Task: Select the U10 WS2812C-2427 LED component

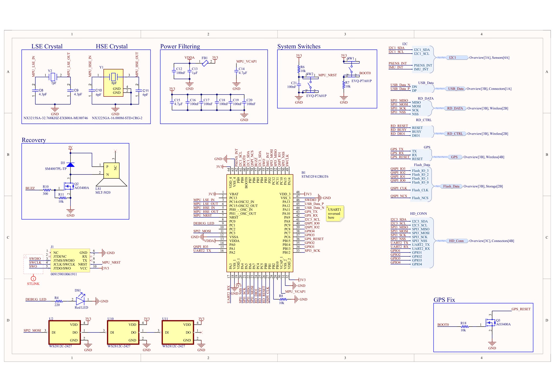Action: coord(123,332)
